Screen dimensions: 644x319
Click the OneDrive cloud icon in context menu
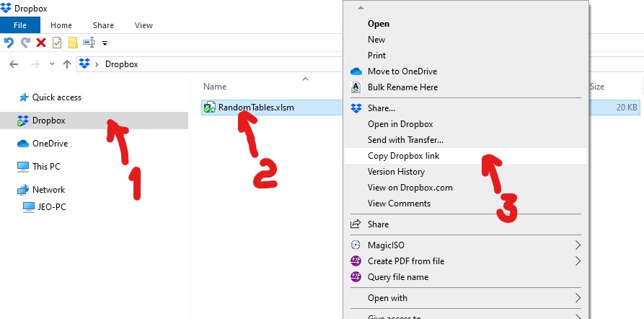click(356, 71)
